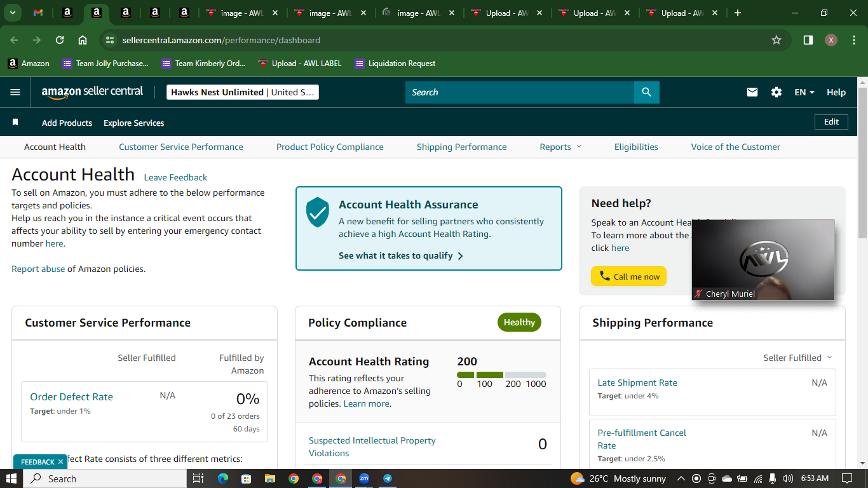The height and width of the screenshot is (488, 868).
Task: Open the Chrome three-dot menu
Action: [x=853, y=40]
